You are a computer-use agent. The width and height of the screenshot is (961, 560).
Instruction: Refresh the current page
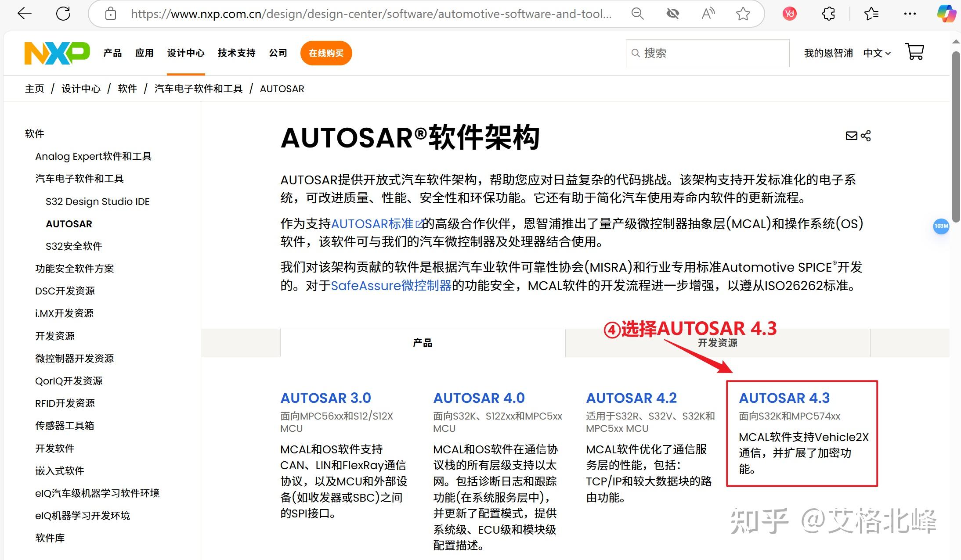[x=63, y=14]
